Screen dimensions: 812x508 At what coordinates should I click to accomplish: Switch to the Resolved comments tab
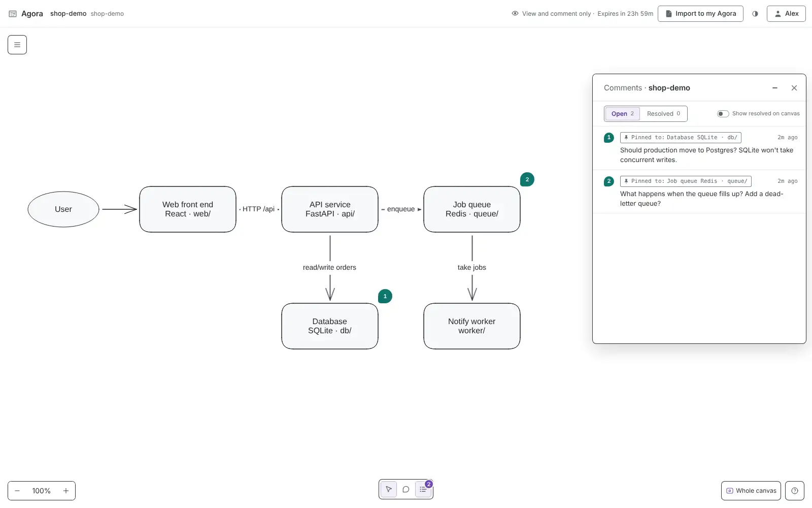663,114
